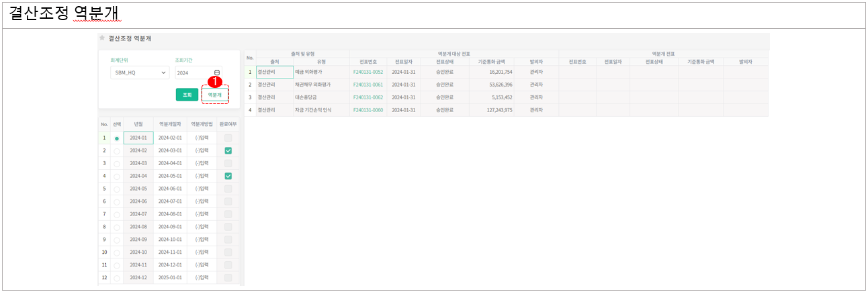Open voucher link F240131-0060
868x292 pixels.
click(x=367, y=110)
